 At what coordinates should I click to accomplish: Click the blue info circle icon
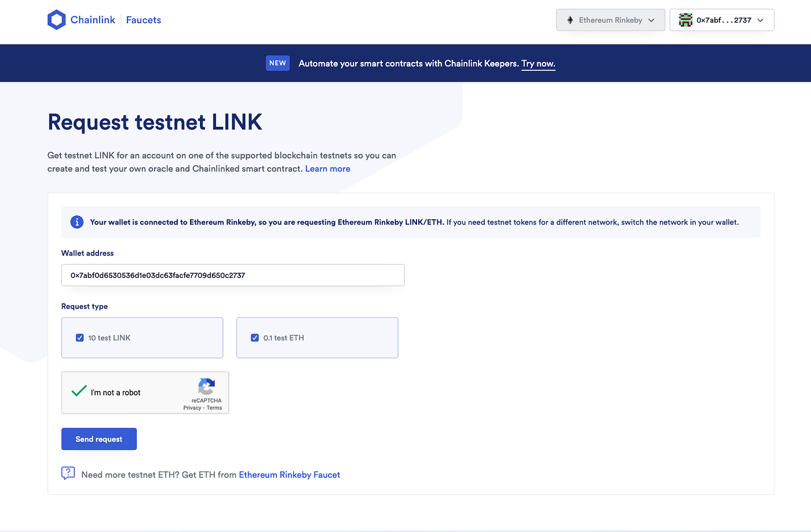pyautogui.click(x=77, y=222)
